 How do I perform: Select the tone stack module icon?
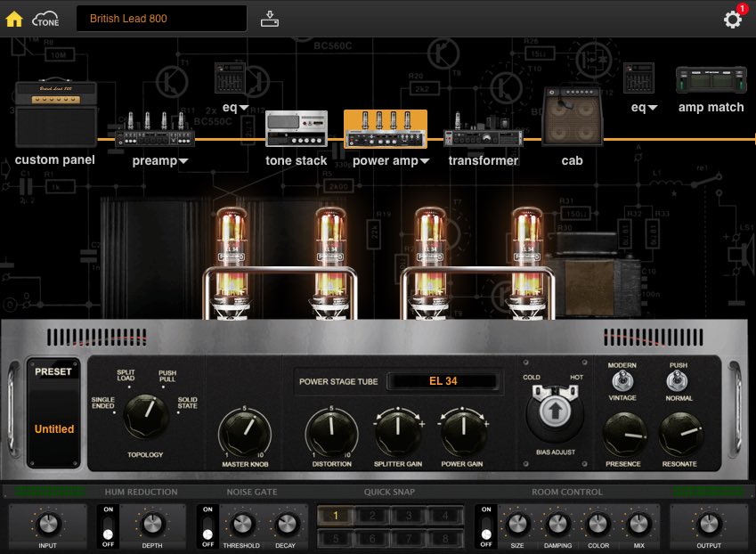coord(297,129)
